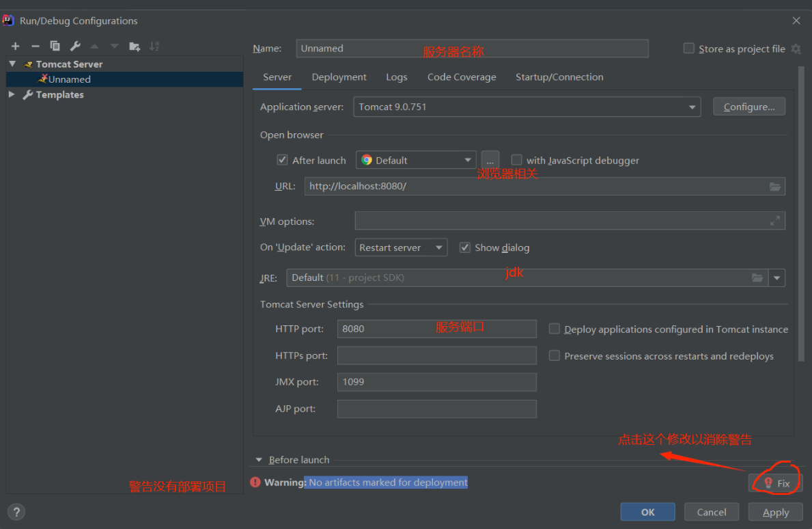
Task: Click browser ellipsis button next to Default
Action: coord(490,160)
